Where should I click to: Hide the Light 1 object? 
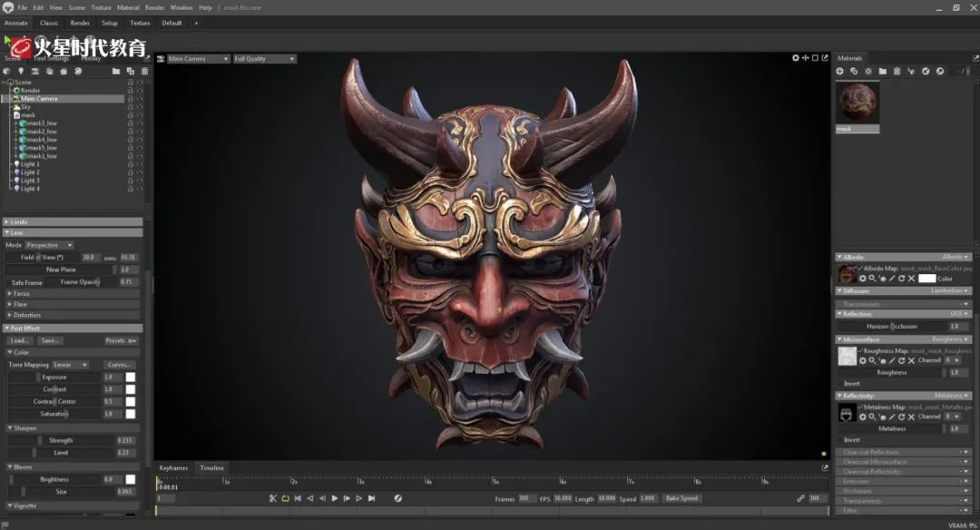140,164
